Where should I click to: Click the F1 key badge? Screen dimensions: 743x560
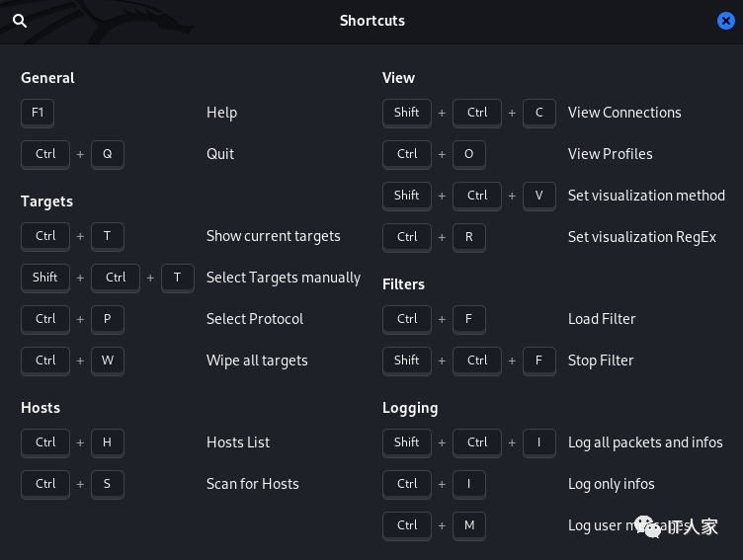click(x=38, y=113)
